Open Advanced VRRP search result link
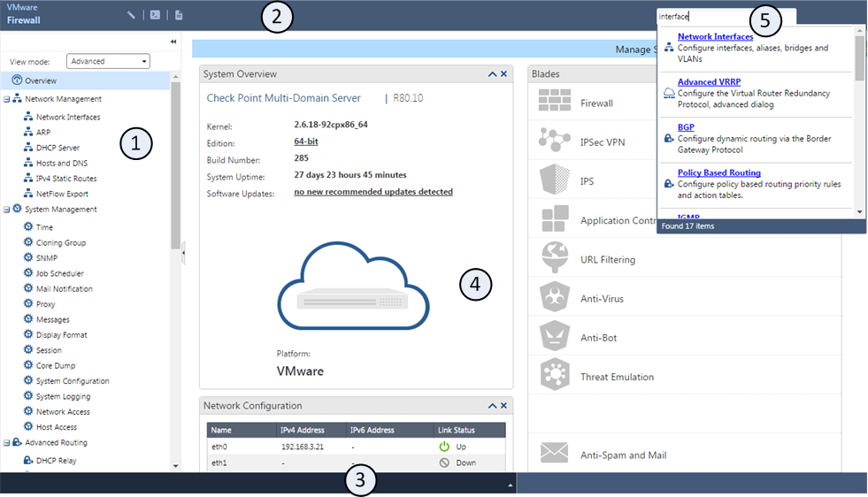868x497 pixels. [709, 82]
